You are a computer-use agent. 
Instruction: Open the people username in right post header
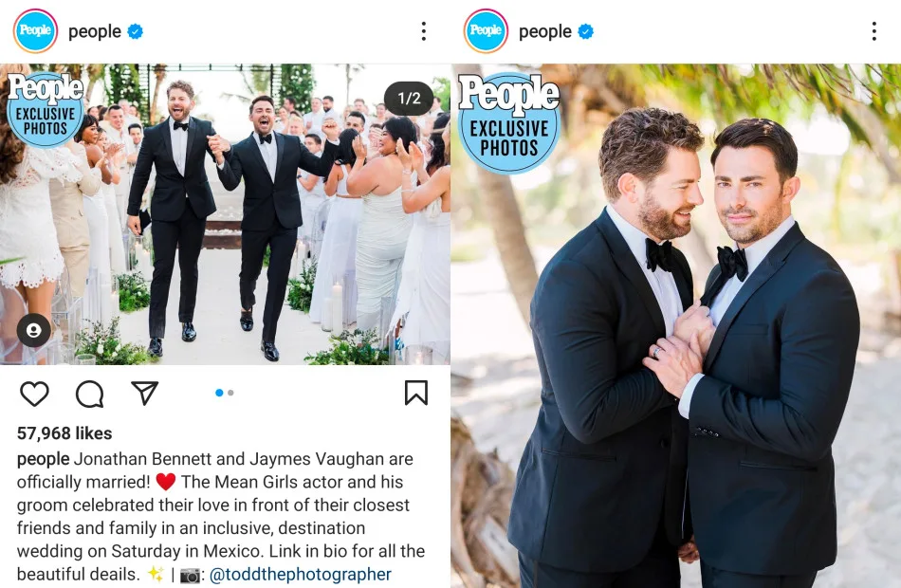tap(545, 31)
